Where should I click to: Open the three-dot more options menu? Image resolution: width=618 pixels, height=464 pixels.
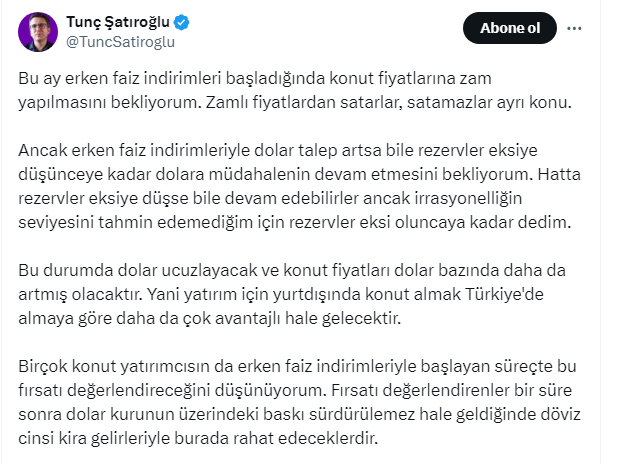click(x=573, y=29)
